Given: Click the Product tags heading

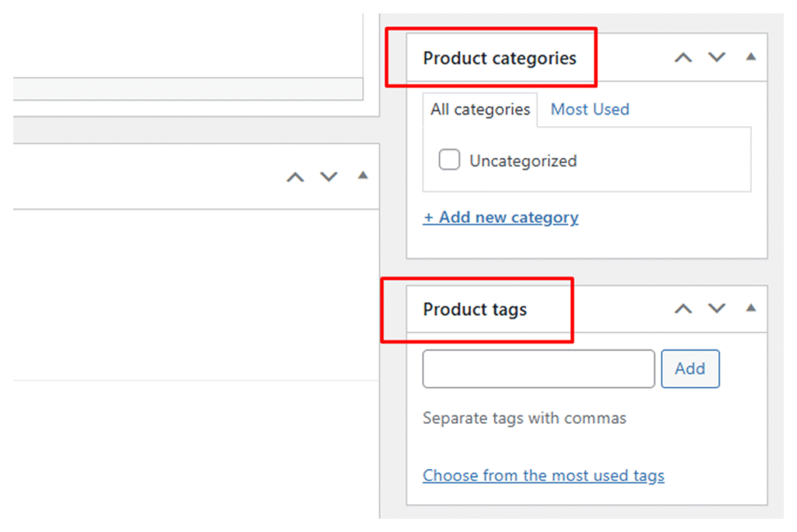Looking at the screenshot, I should point(475,310).
